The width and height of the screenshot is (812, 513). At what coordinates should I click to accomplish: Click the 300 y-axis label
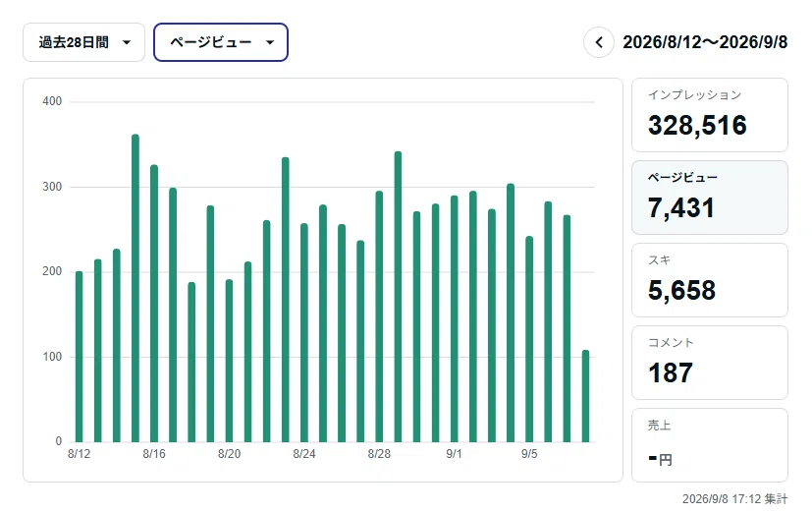coord(52,187)
